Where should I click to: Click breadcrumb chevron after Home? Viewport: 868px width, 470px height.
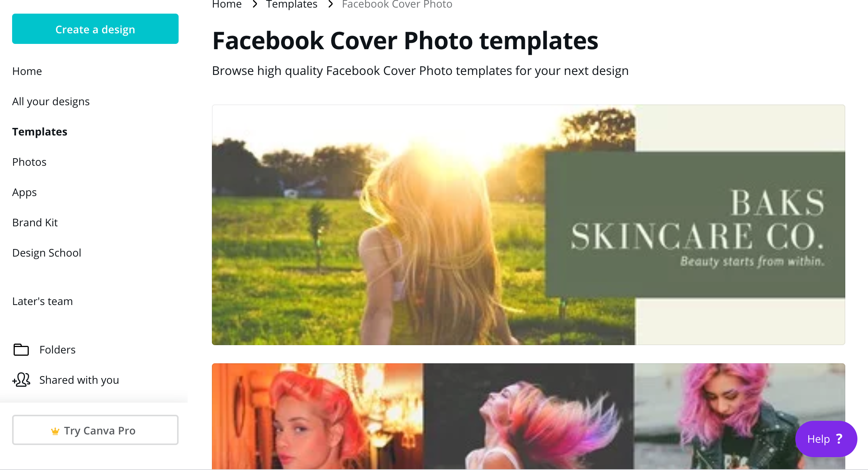coord(255,4)
